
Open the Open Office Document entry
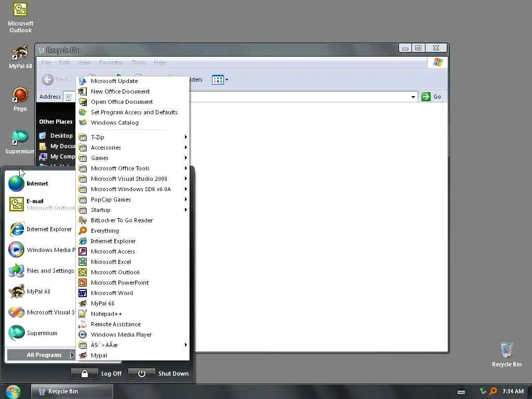coord(132,102)
